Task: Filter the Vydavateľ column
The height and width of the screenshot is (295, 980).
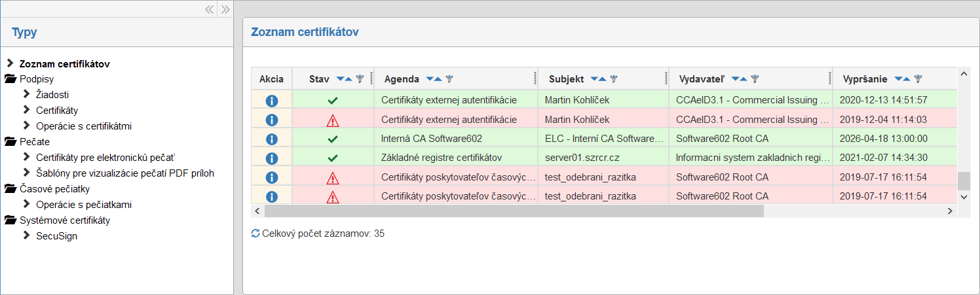Action: (x=755, y=79)
